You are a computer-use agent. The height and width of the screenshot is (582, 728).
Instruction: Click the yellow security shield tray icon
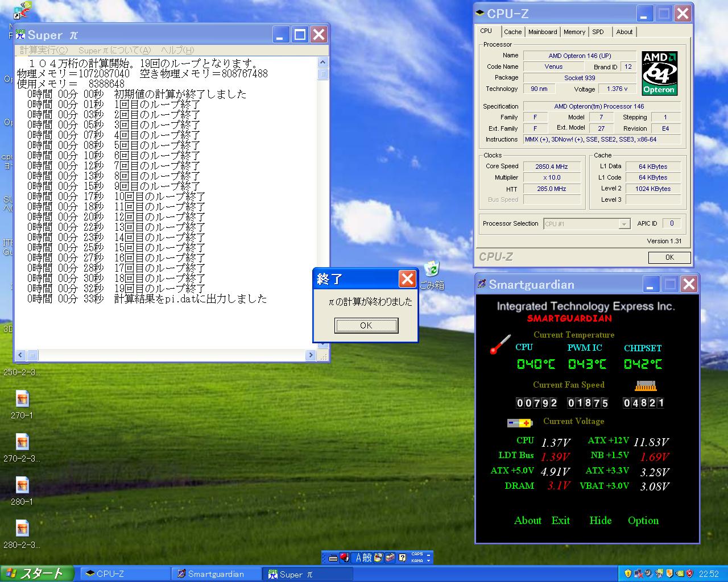click(628, 573)
